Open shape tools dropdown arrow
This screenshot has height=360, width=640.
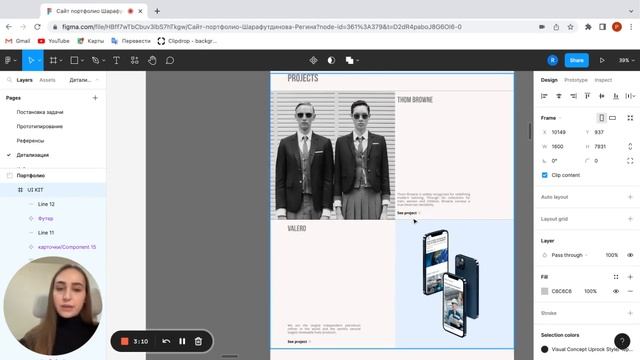pos(82,60)
